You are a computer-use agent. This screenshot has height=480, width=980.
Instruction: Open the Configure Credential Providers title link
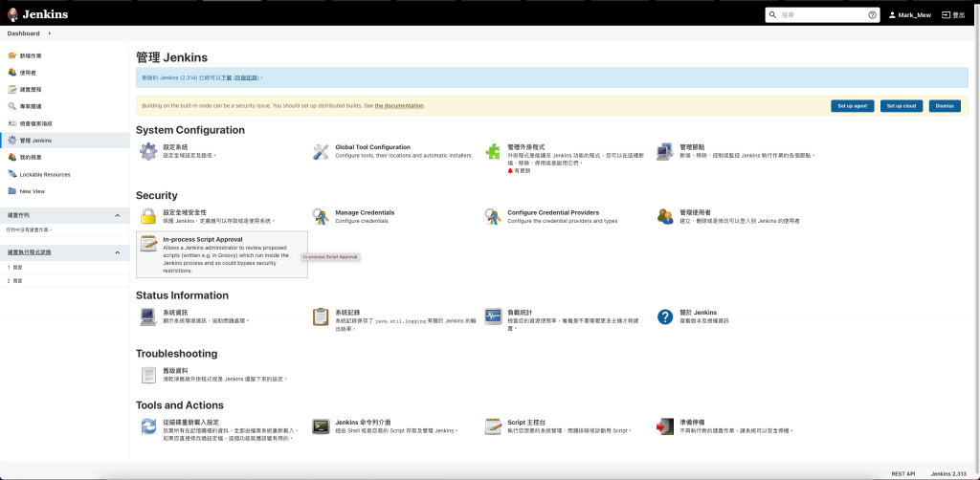(553, 212)
